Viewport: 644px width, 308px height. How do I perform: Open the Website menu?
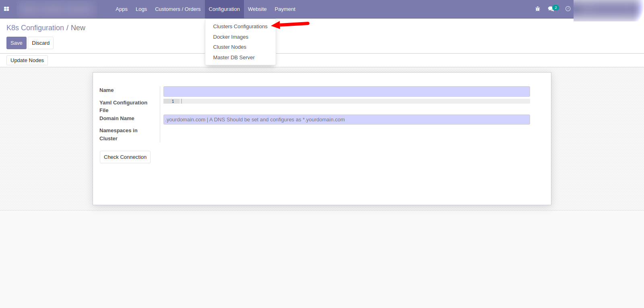coord(257,9)
